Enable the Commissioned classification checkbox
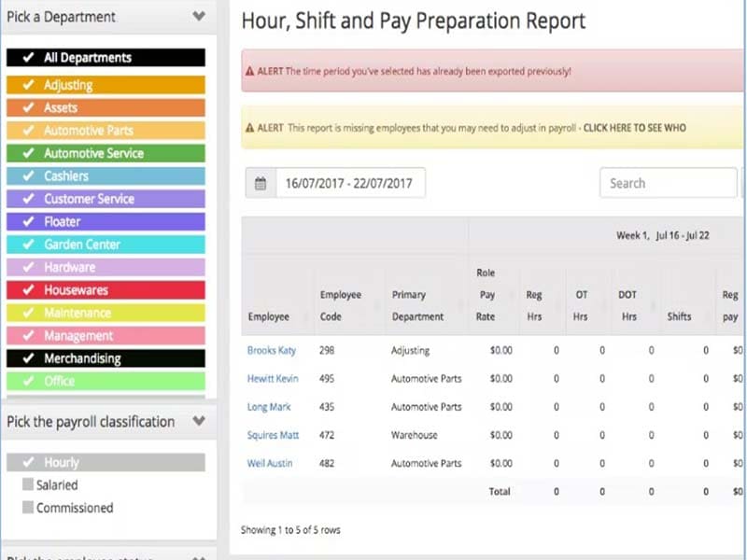747x560 pixels. (x=28, y=508)
